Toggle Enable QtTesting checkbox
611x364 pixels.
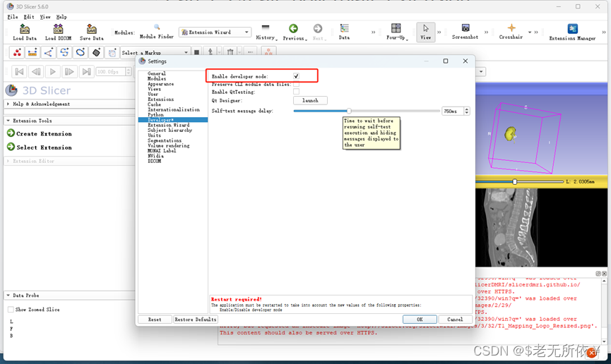click(296, 92)
